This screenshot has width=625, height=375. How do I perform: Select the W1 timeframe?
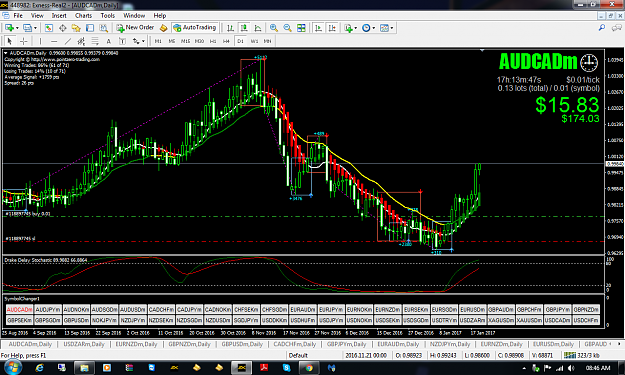254,41
